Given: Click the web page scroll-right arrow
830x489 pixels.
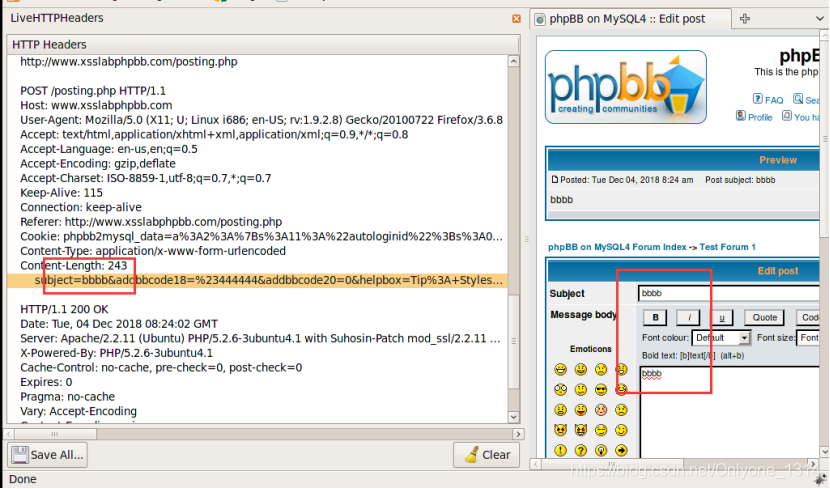Looking at the screenshot, I should (814, 464).
